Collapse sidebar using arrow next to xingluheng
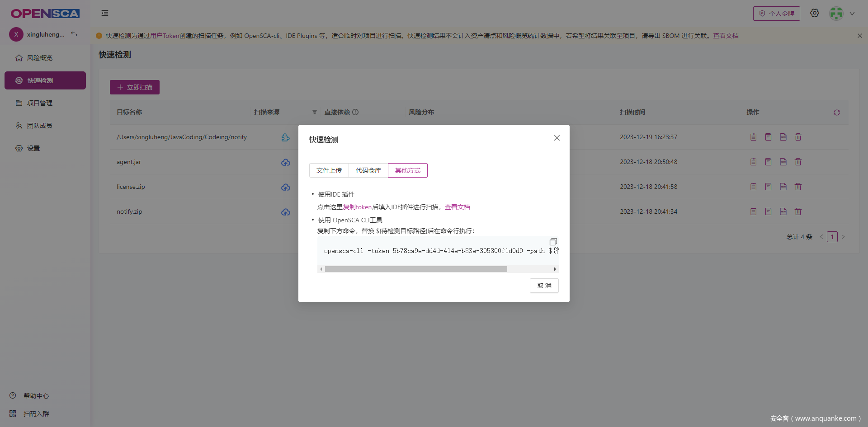This screenshot has width=868, height=427. coord(74,34)
